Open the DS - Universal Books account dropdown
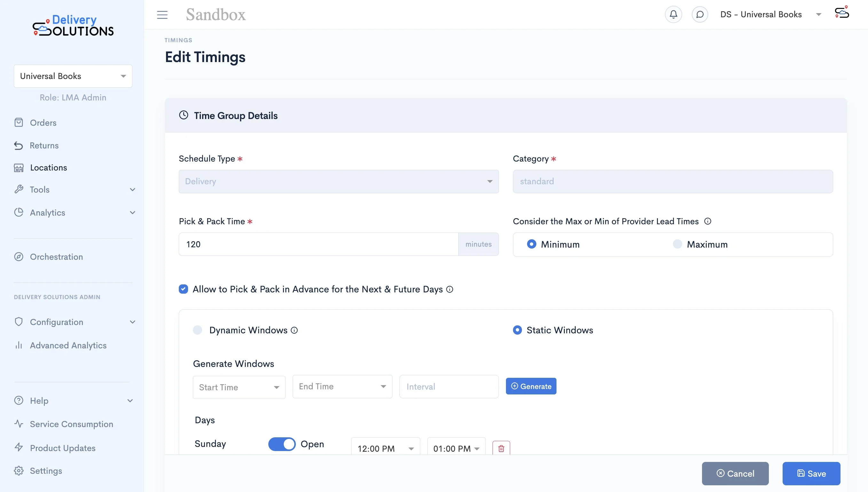Viewport: 868px width, 492px height. 771,14
